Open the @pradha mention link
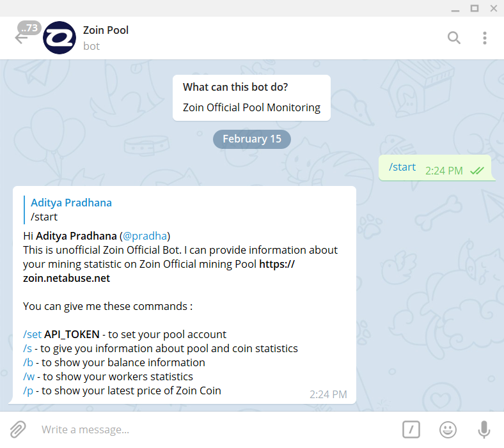Screen dimensions: 504x448 click(x=145, y=236)
